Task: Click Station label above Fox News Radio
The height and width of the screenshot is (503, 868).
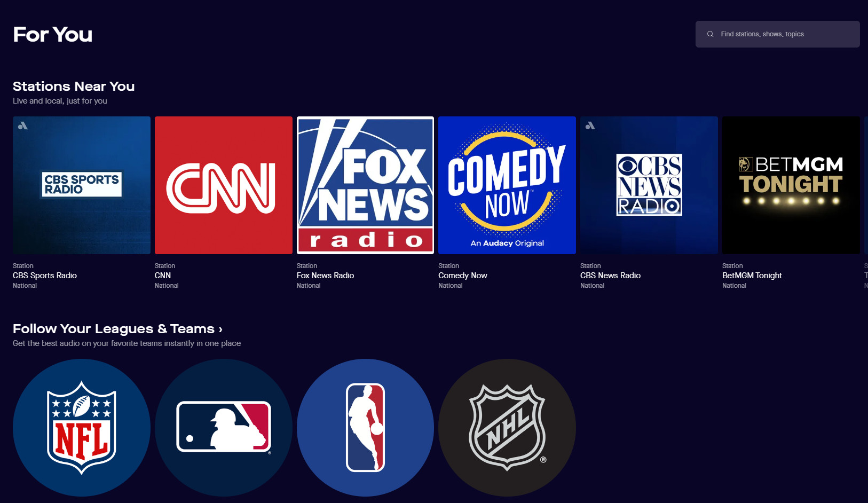Action: (307, 266)
